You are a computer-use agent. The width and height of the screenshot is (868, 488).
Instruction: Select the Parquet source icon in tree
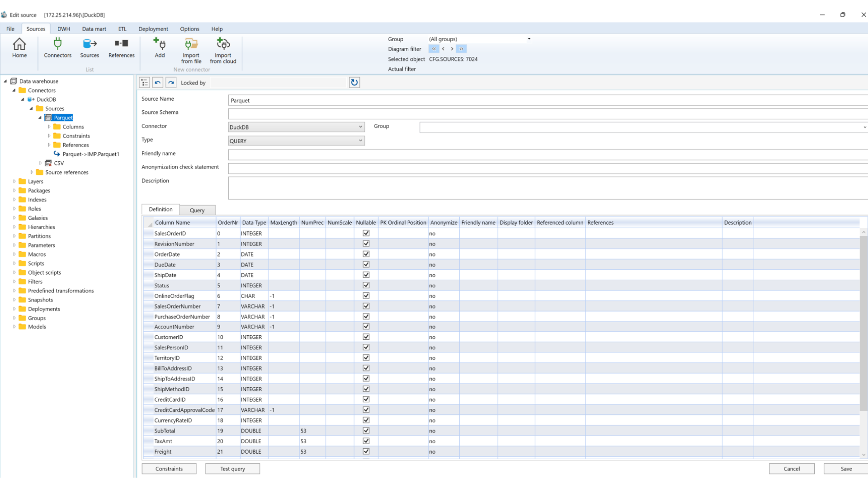coord(48,117)
